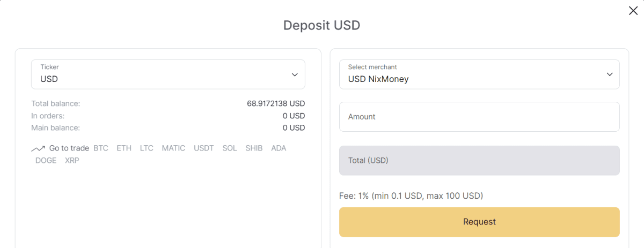Viewport: 644px width, 248px height.
Task: Expand the Ticker dropdown chevron
Action: [295, 74]
